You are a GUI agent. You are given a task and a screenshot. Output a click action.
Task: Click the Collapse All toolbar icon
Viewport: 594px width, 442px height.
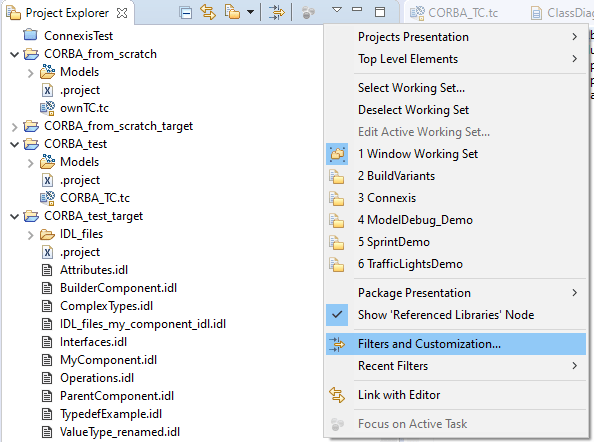(186, 13)
